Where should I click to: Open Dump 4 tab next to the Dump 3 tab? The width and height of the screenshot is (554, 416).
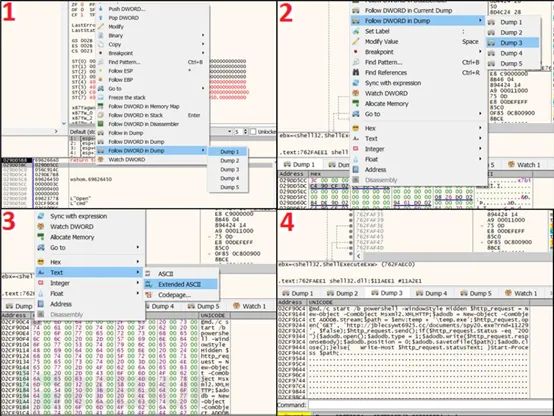tap(431, 293)
